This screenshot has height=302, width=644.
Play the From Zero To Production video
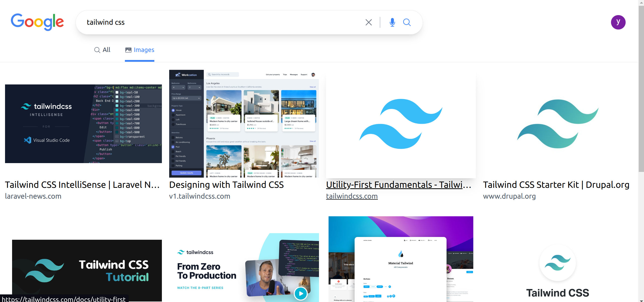[x=301, y=293]
